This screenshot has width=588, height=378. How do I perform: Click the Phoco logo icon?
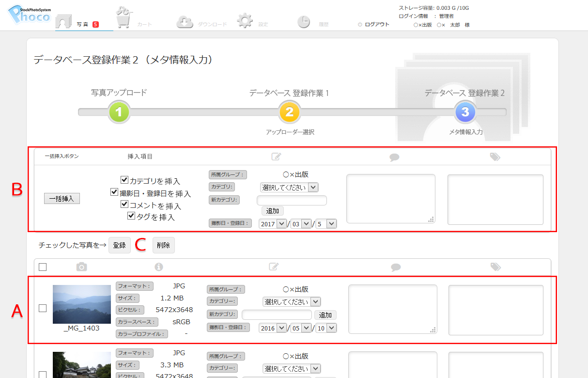(x=30, y=15)
